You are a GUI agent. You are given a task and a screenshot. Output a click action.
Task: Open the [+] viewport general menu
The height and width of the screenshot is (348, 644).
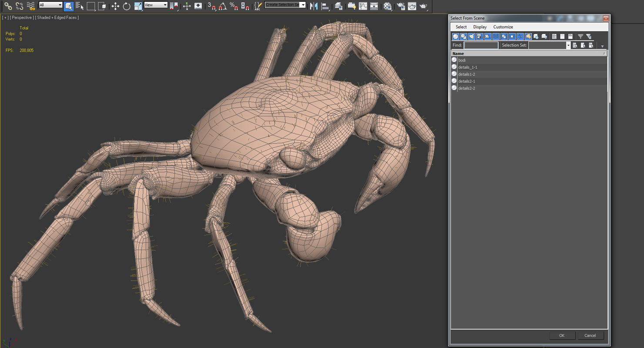(5, 17)
